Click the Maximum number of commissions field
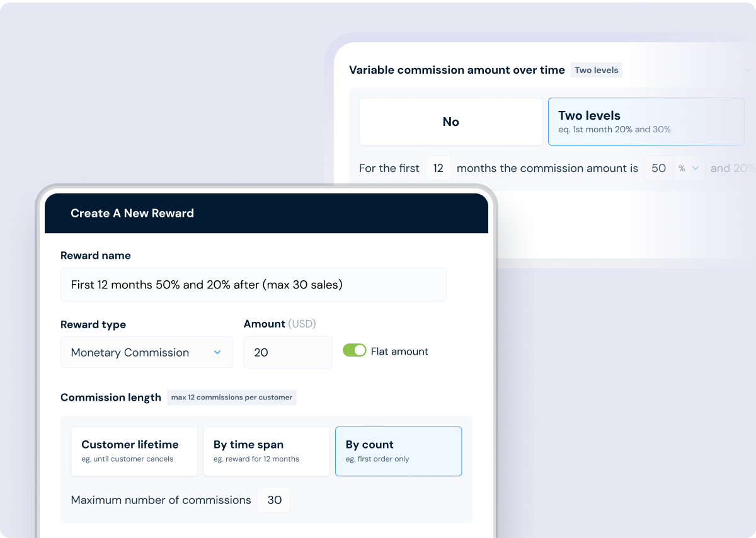The width and height of the screenshot is (756, 538). coord(274,500)
